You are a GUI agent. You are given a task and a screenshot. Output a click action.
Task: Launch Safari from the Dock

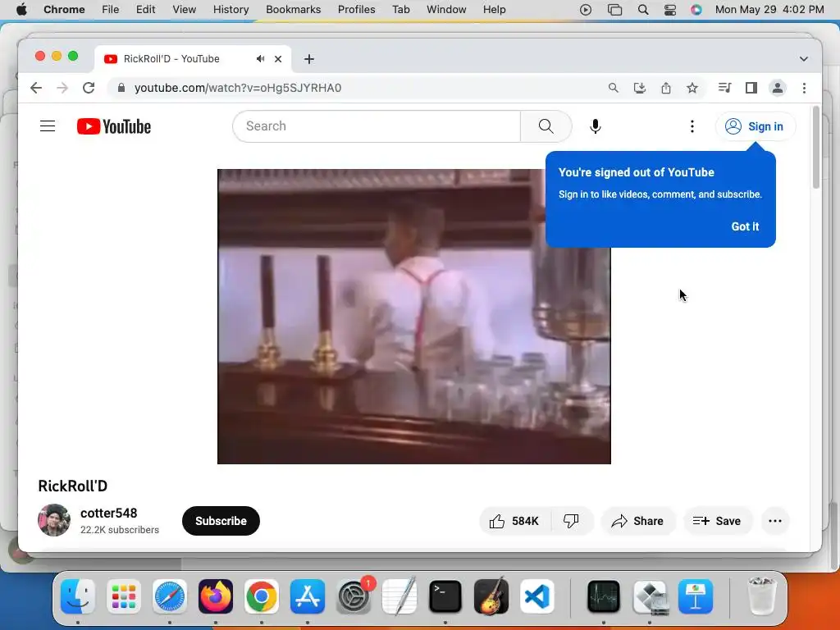coord(170,596)
